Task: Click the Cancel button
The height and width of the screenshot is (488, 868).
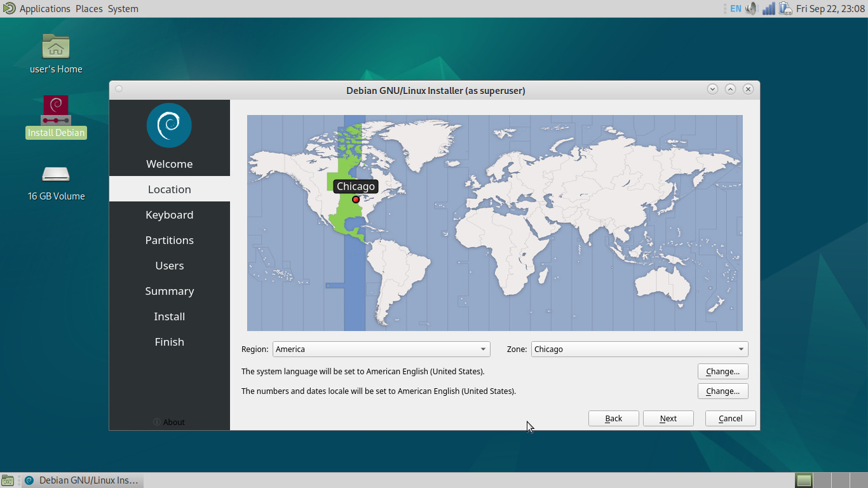Action: (x=730, y=418)
